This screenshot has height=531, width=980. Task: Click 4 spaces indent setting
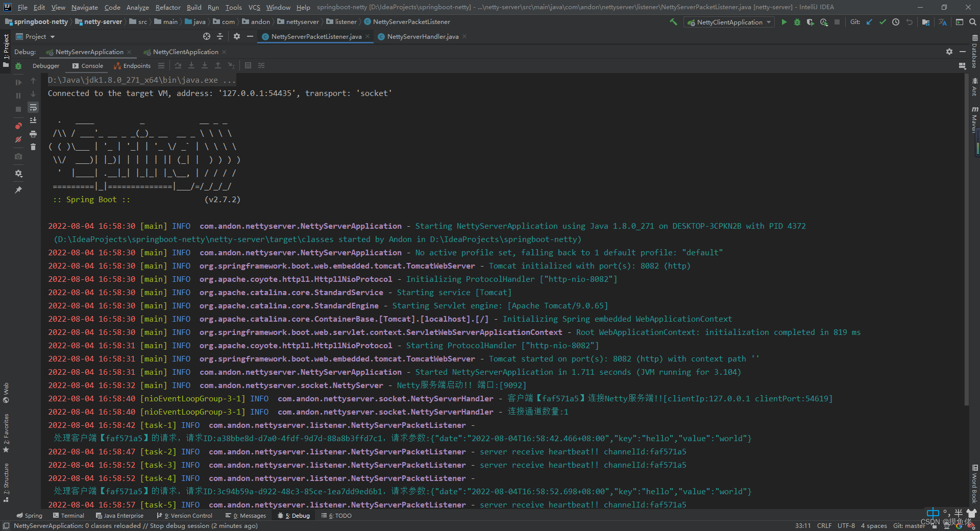coord(874,525)
